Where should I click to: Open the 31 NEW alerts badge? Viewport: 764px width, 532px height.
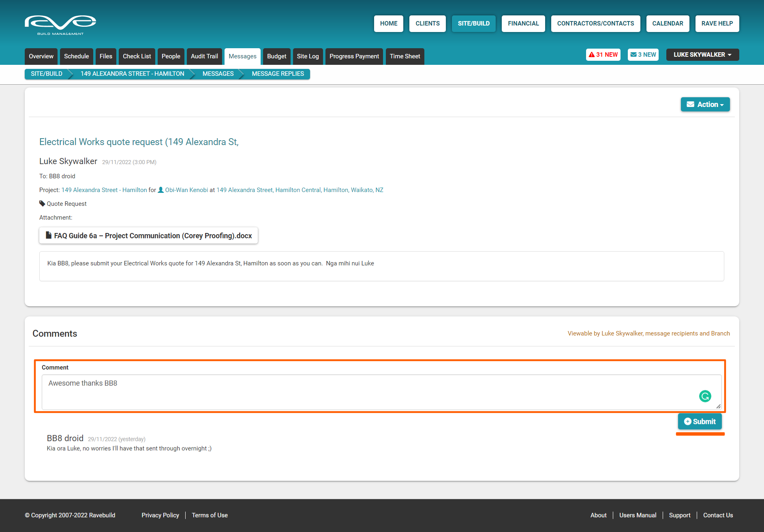tap(603, 55)
